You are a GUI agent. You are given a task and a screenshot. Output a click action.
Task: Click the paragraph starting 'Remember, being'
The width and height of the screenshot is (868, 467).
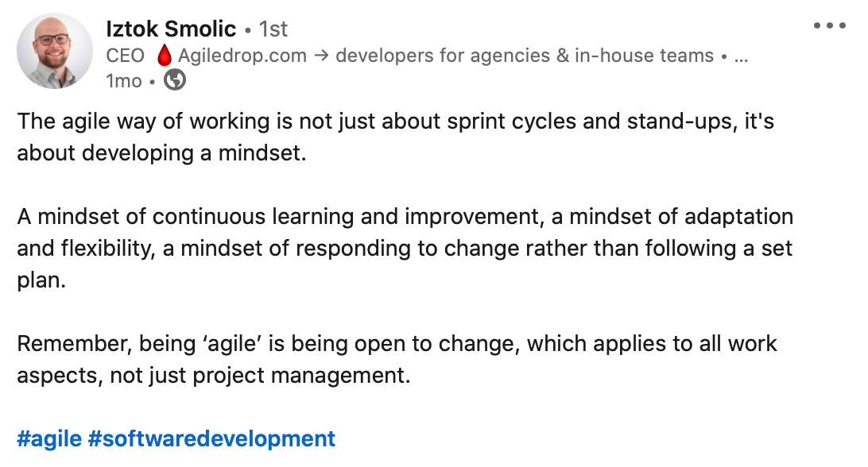[397, 359]
